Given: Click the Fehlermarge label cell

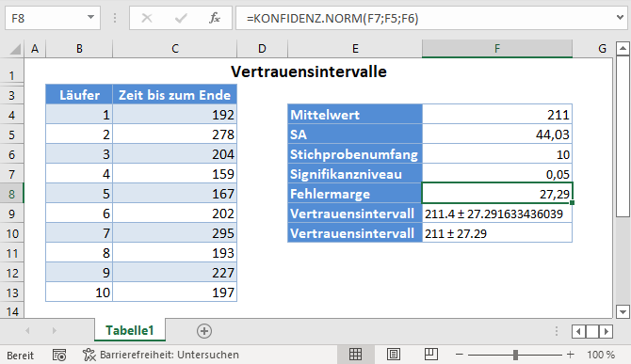Looking at the screenshot, I should tap(355, 194).
